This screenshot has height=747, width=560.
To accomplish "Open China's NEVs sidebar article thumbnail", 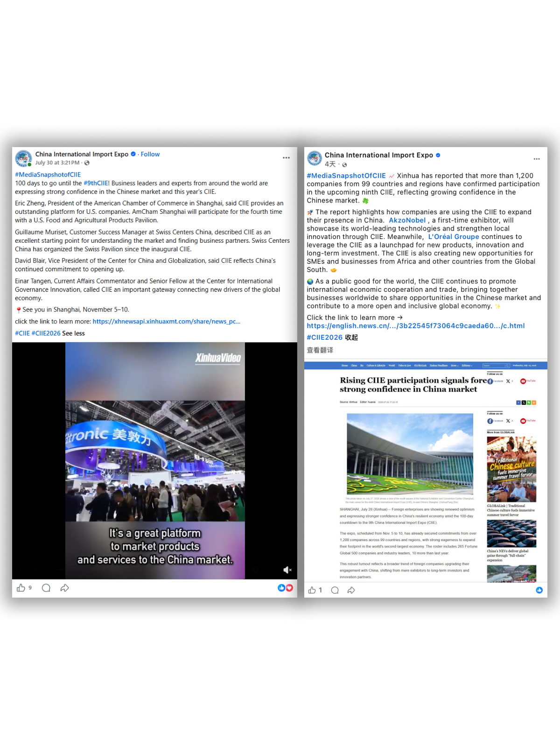I will coord(511,534).
